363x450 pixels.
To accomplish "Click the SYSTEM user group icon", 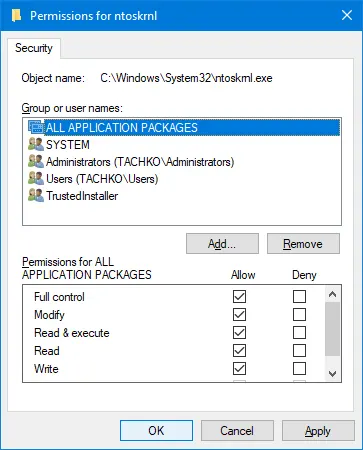I will 36,144.
